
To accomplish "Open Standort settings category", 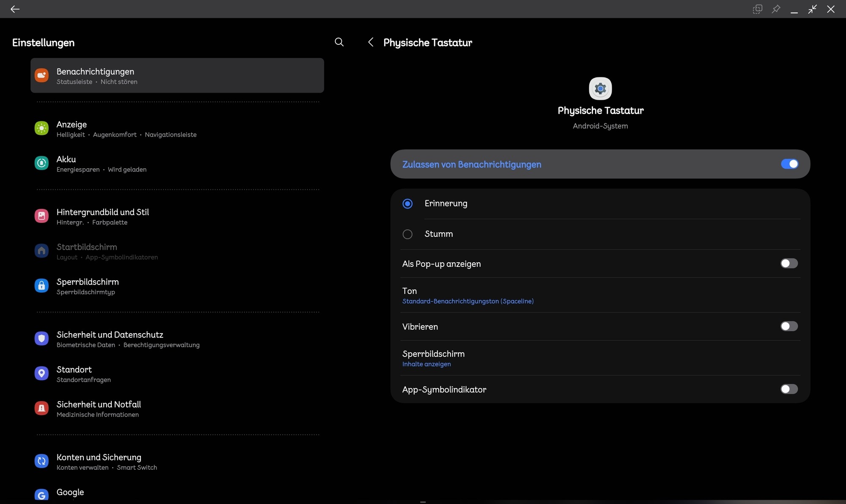I will point(177,374).
